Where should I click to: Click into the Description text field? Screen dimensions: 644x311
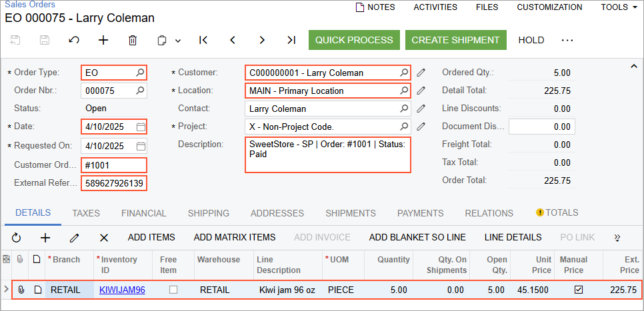coord(327,155)
